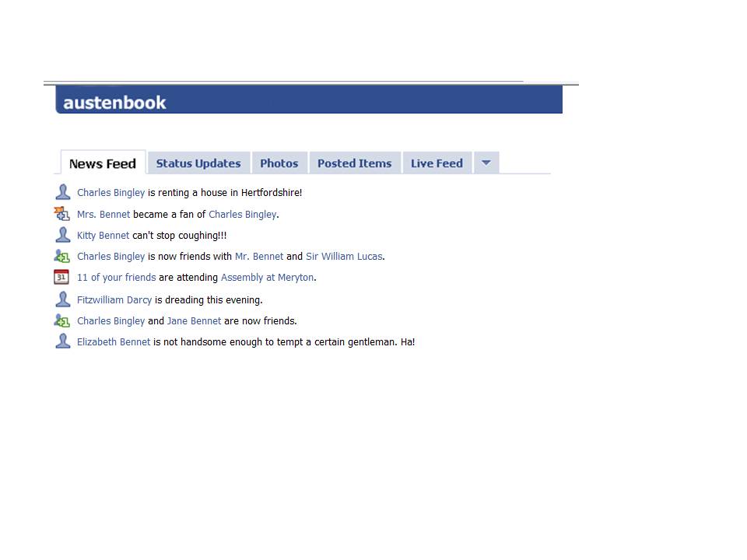
Task: Expand the more tabs dropdown arrow
Action: 486,163
